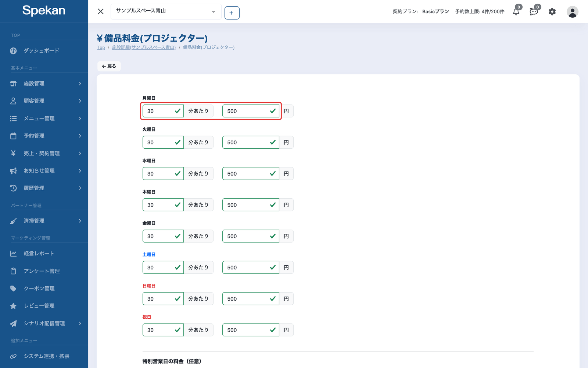Screen dimensions: 588x368
Task: Follow the Top breadcrumb link
Action: [x=101, y=47]
